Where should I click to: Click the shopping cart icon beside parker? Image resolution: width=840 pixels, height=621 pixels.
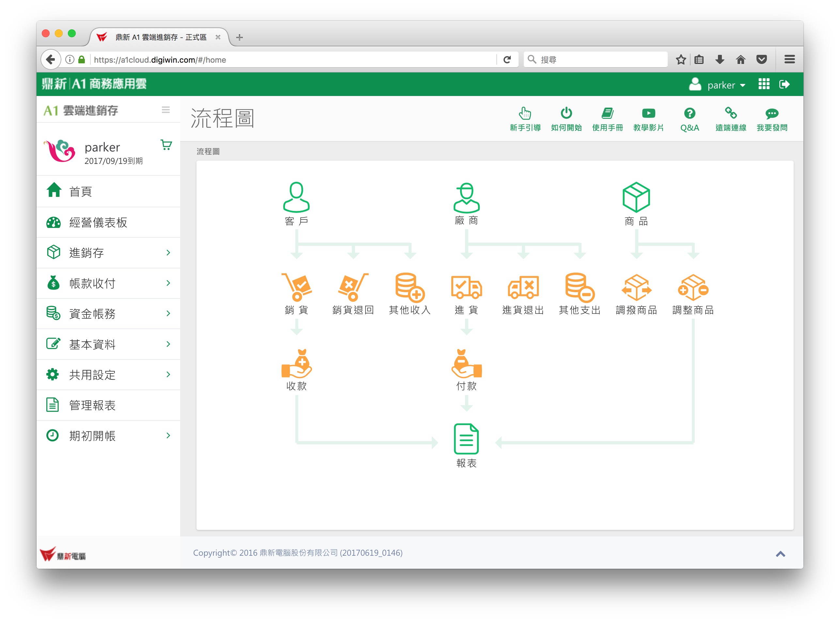[166, 145]
